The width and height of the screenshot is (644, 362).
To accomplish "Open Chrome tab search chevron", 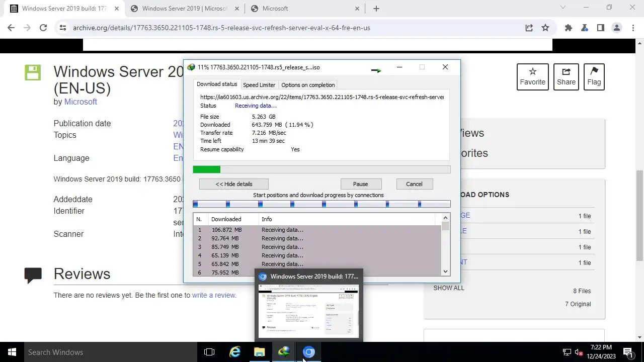I will (563, 8).
